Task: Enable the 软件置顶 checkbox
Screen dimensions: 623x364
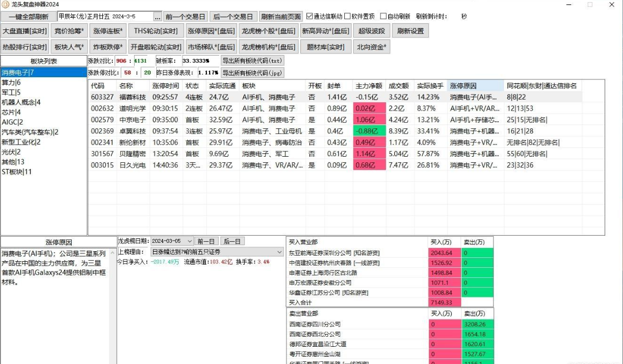Action: point(348,17)
